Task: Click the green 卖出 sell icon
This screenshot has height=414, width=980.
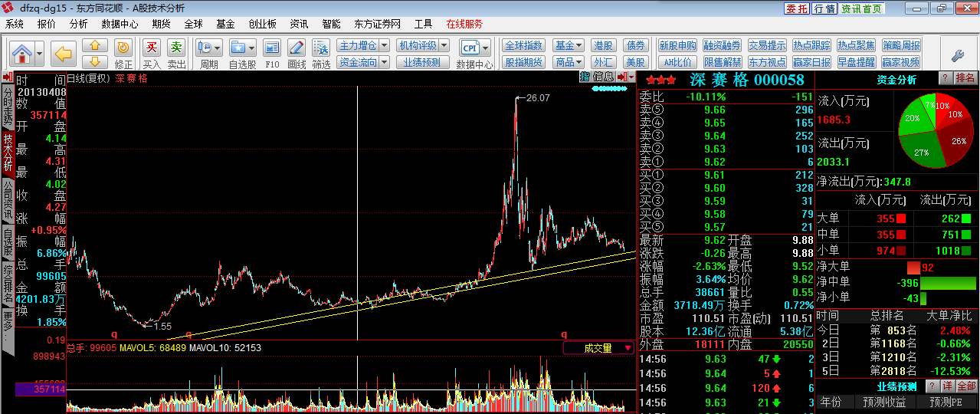Action: point(176,48)
